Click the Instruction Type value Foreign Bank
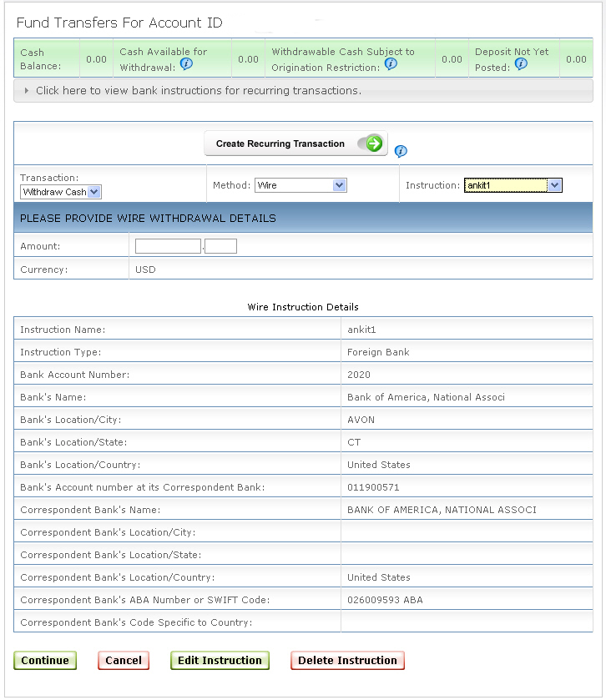Screen dimensions: 606x700 pyautogui.click(x=378, y=352)
